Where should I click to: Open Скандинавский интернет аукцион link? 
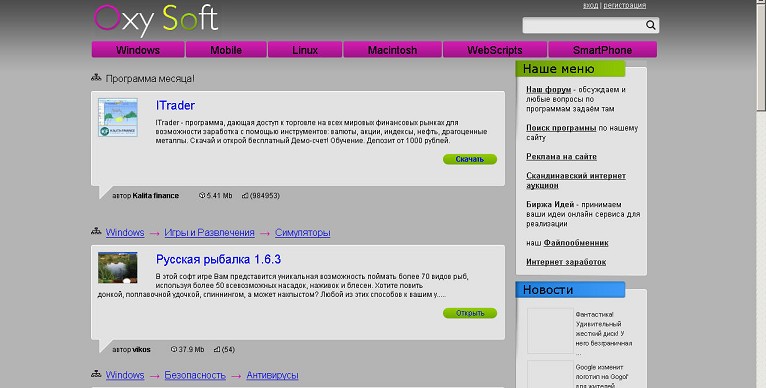pos(575,180)
